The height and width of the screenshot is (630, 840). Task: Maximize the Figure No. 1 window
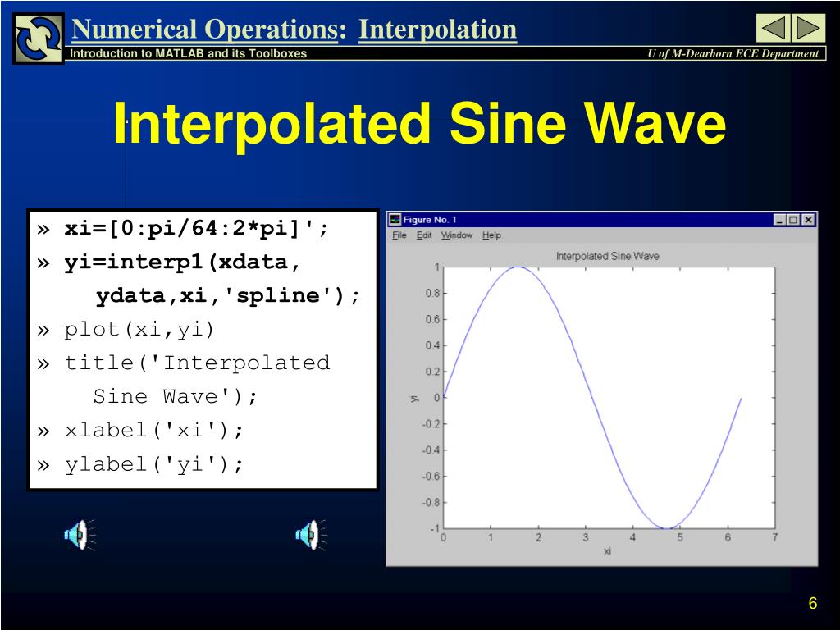[793, 220]
